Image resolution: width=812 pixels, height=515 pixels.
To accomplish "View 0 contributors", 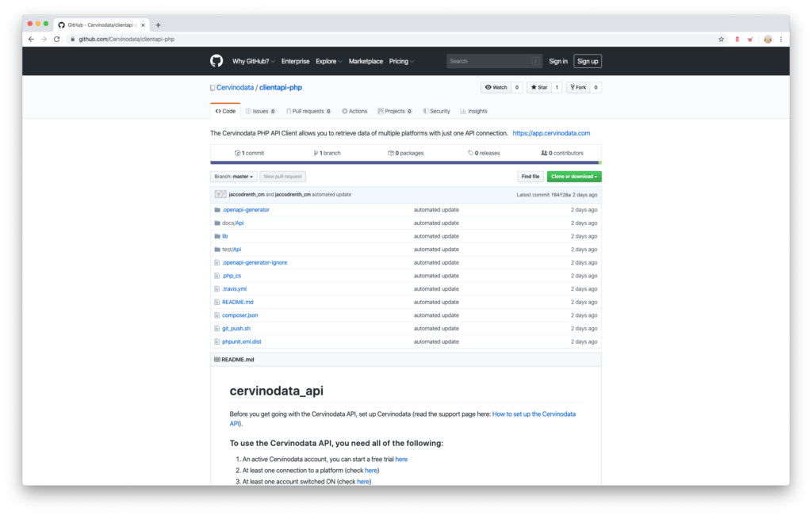I will coord(562,153).
